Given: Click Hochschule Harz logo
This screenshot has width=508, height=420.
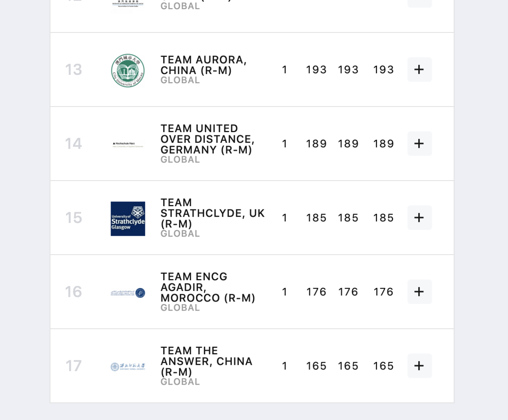Looking at the screenshot, I should (x=128, y=144).
